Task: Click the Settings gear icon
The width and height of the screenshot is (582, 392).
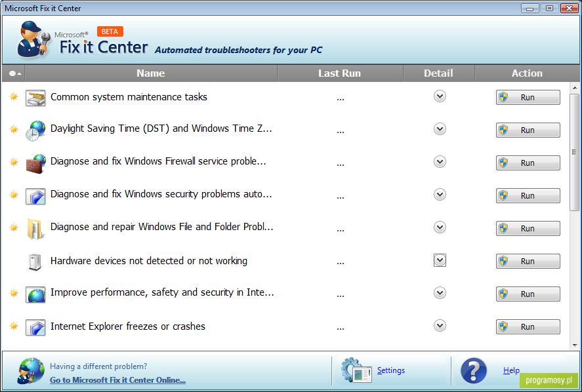Action: pos(356,370)
